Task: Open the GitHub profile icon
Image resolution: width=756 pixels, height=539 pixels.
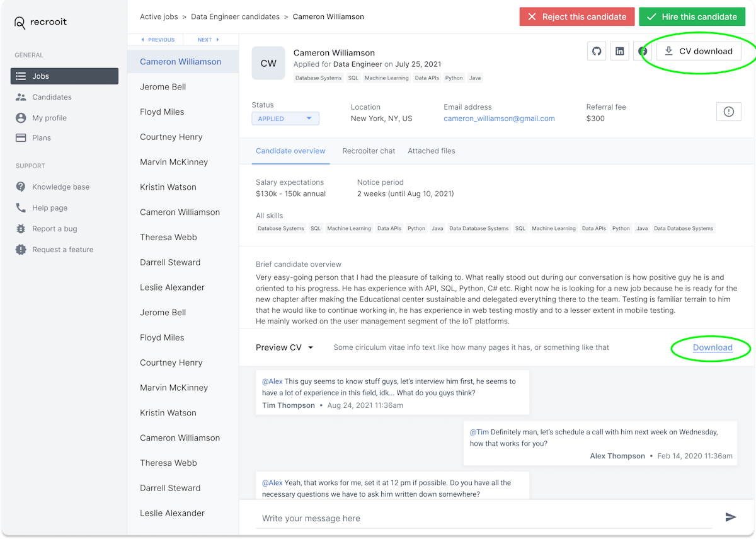Action: (597, 51)
